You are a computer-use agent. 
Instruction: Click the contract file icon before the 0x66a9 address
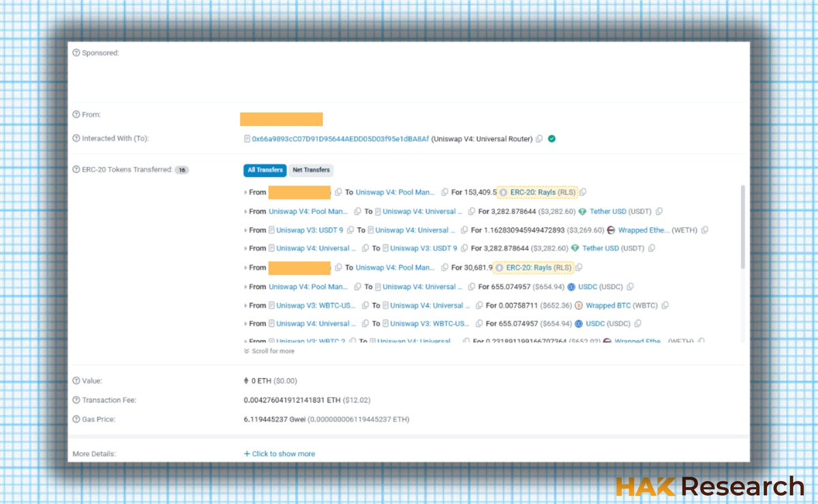click(247, 139)
